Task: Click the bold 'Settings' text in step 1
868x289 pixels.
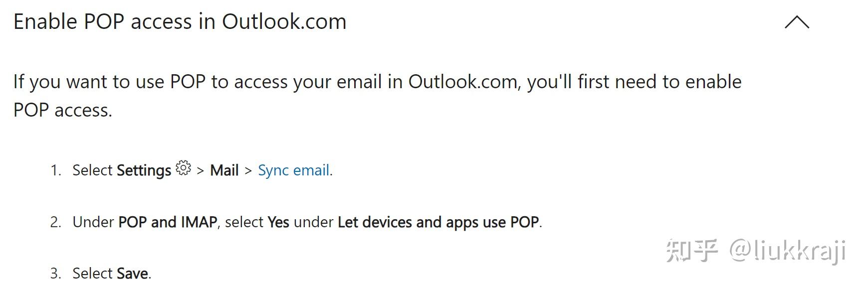Action: pos(144,170)
